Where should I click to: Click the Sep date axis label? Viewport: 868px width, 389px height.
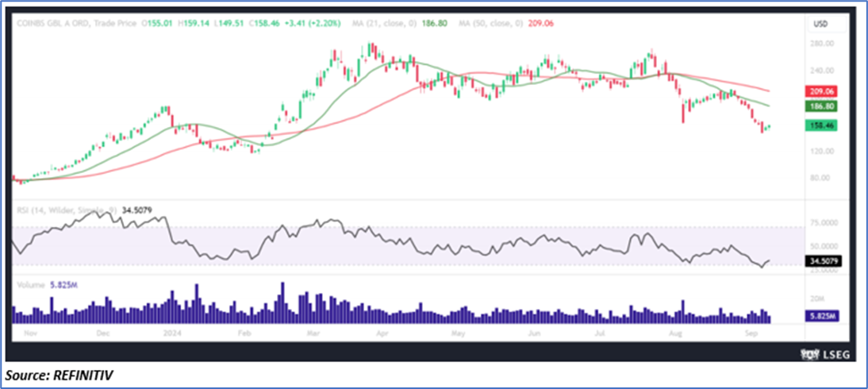click(751, 334)
